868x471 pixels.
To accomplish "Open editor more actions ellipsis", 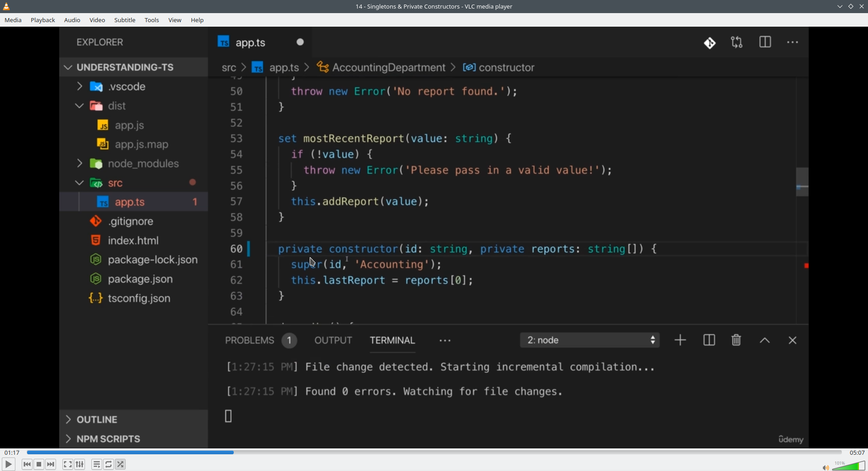I will [x=793, y=42].
